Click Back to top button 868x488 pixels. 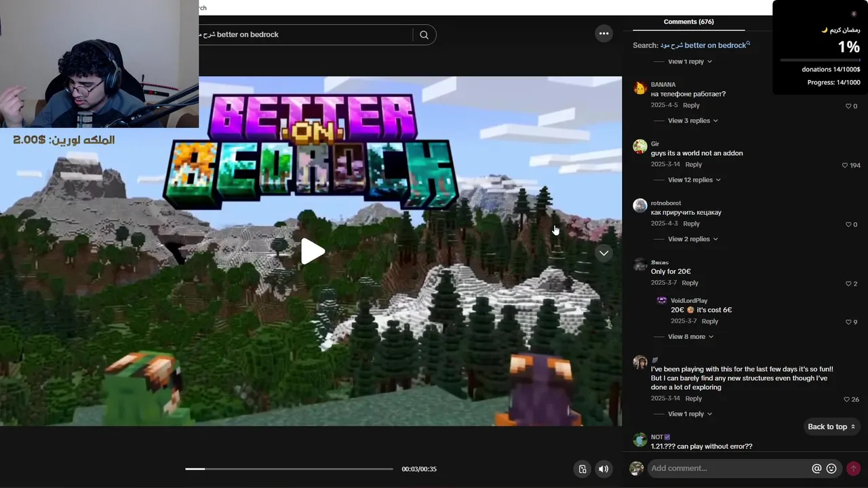tap(831, 426)
